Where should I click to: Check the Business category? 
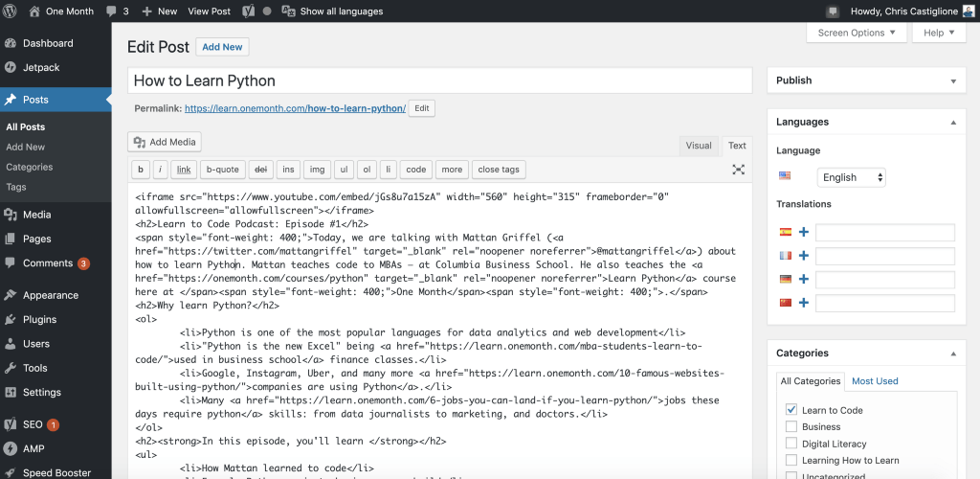tap(791, 426)
